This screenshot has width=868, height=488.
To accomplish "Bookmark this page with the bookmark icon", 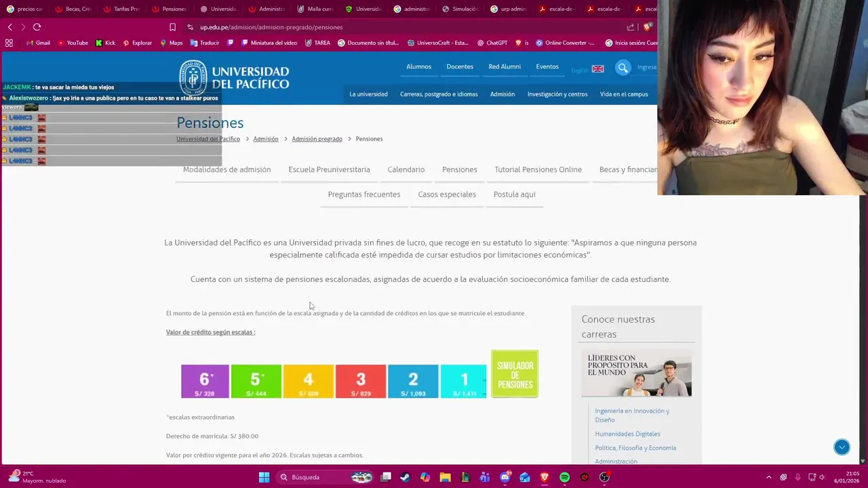I will pyautogui.click(x=172, y=27).
